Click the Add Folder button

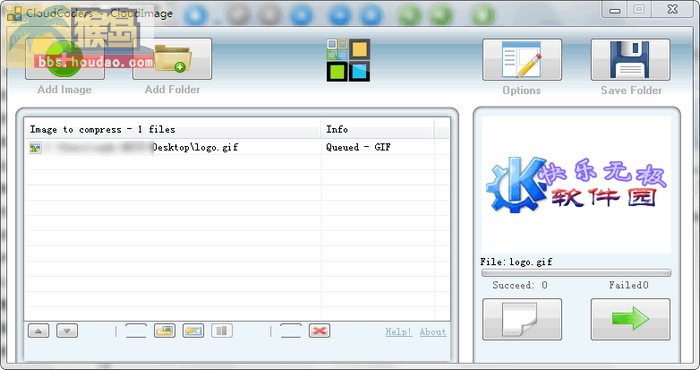point(172,59)
